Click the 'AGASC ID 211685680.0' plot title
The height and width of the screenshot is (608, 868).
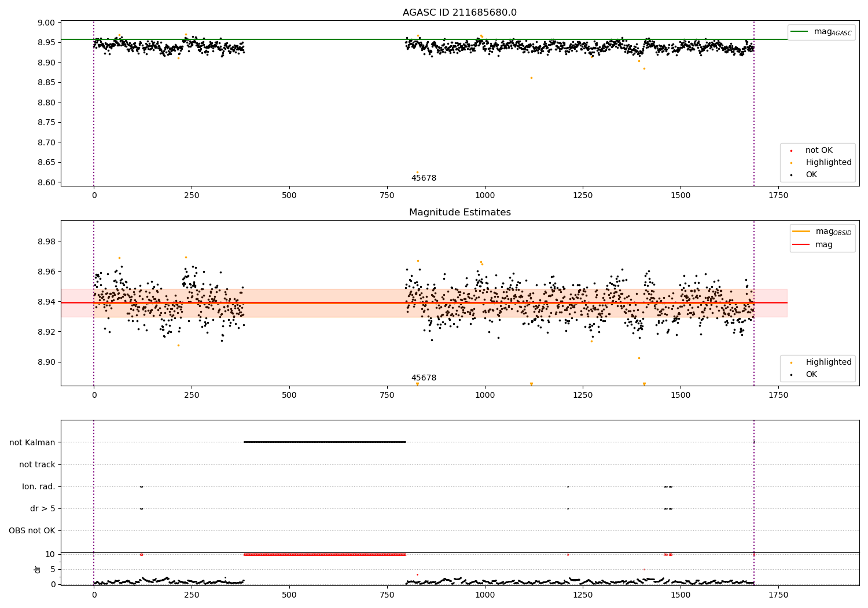pyautogui.click(x=459, y=13)
